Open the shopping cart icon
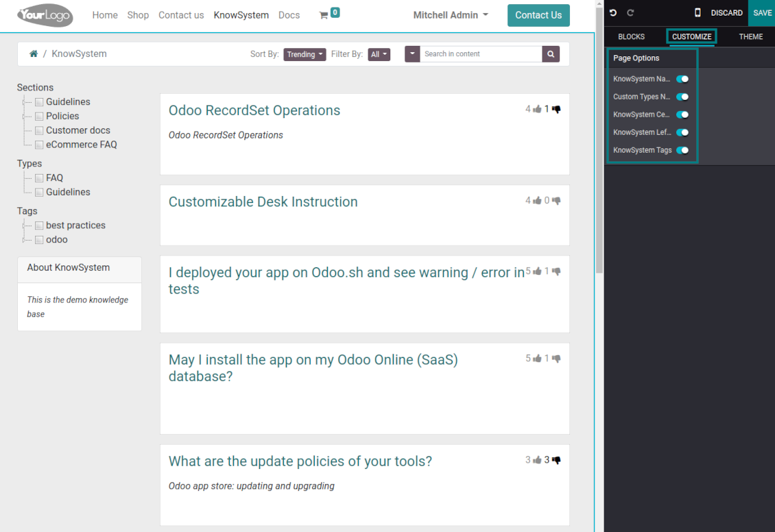 324,15
